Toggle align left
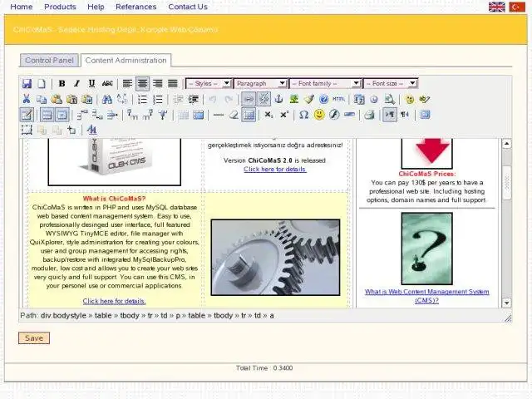The image size is (532, 399). [127, 83]
